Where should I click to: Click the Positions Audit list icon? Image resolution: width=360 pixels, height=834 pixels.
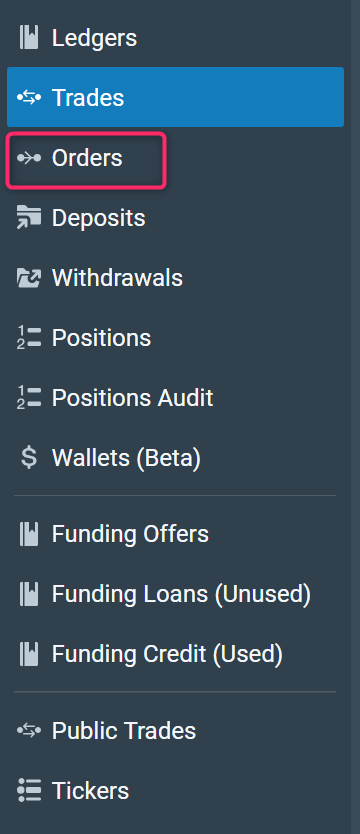29,398
